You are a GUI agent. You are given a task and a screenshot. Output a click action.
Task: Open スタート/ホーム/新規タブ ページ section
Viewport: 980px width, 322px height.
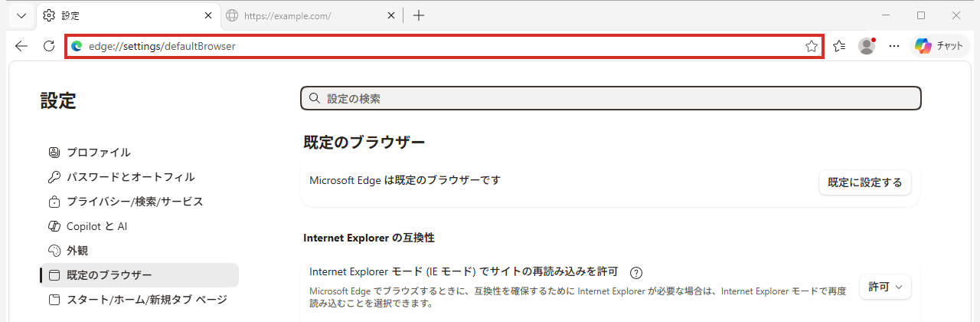click(139, 299)
